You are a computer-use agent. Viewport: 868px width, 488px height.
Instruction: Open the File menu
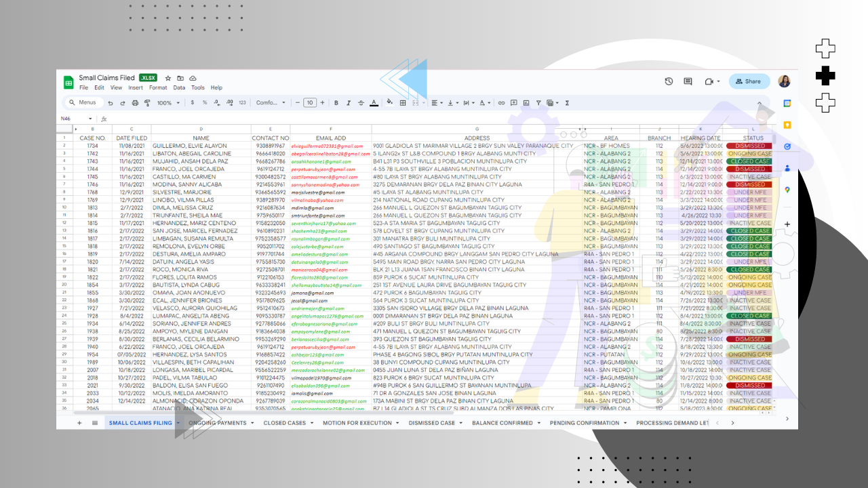click(x=83, y=88)
